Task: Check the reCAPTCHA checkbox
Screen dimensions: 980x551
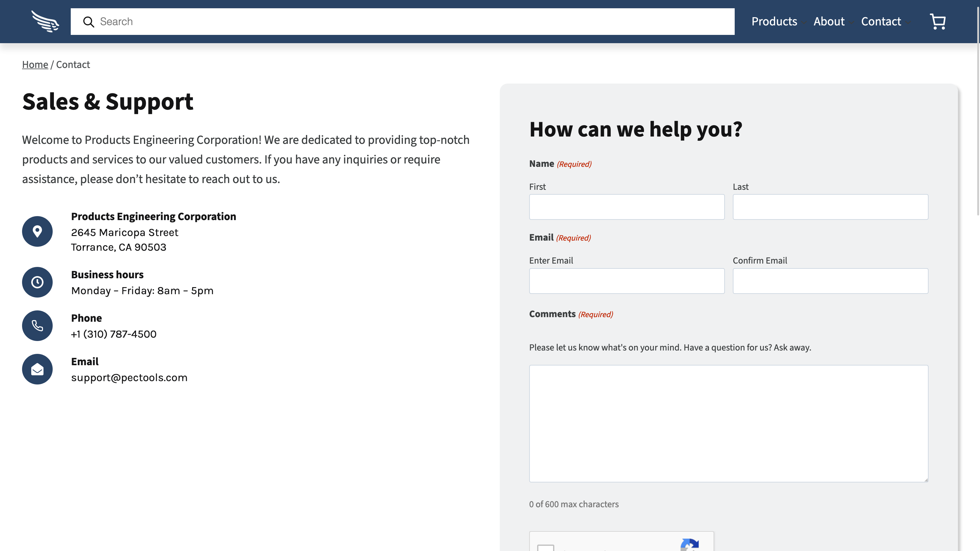Action: point(545,548)
